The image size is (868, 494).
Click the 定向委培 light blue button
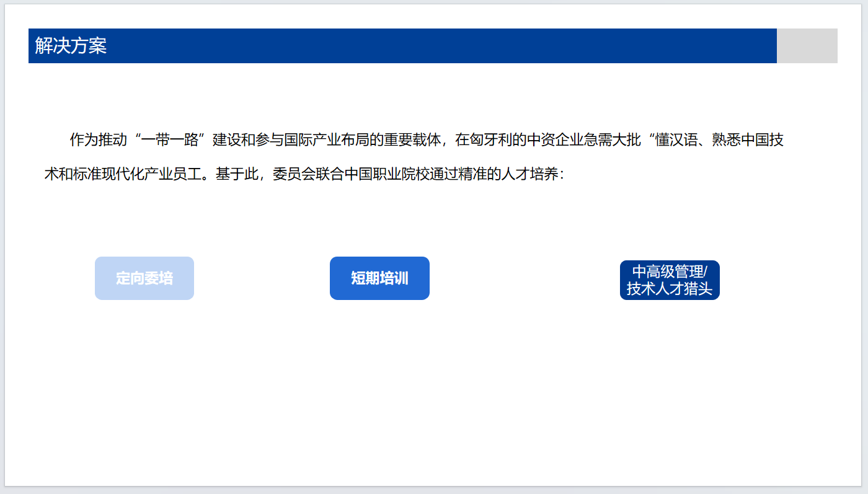point(144,278)
